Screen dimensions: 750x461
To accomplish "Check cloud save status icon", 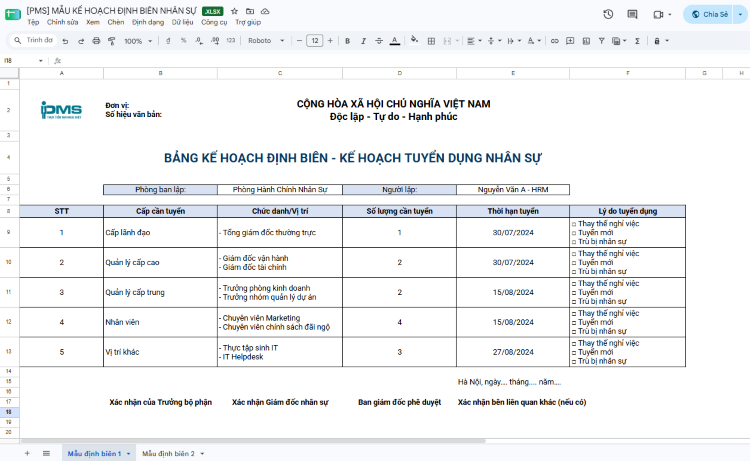I will coord(265,11).
